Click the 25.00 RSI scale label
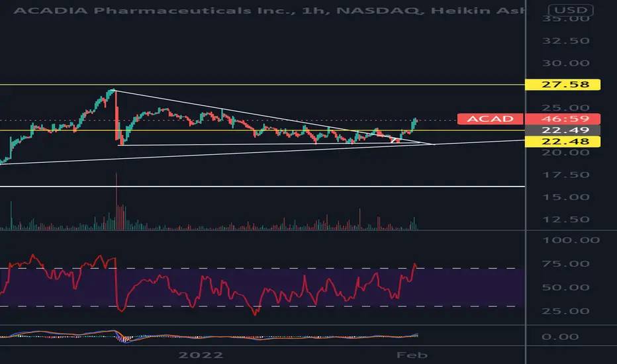 565,311
